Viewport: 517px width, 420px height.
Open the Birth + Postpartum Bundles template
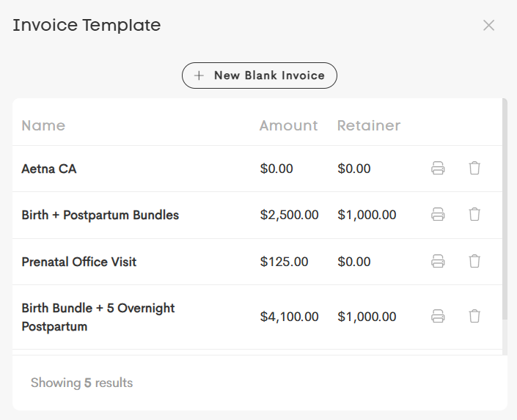coord(100,215)
